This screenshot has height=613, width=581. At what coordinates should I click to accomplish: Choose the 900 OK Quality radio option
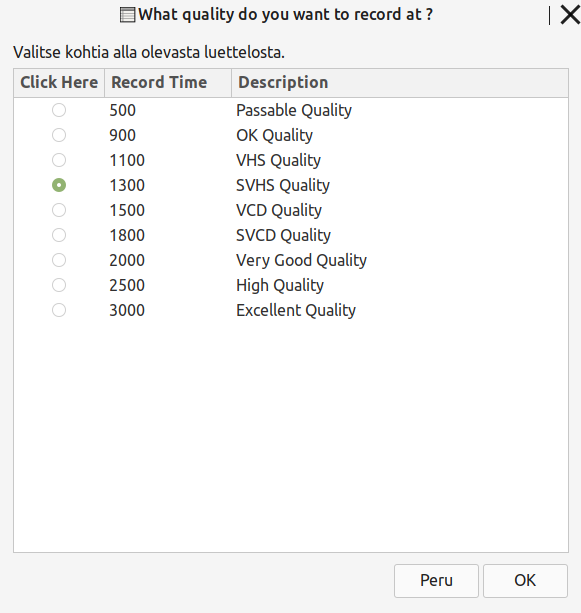tap(59, 135)
